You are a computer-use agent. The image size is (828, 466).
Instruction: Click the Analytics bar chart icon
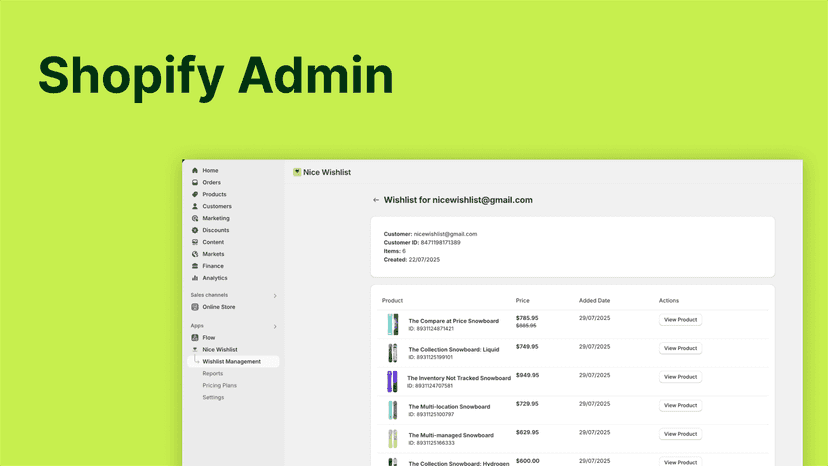[195, 278]
